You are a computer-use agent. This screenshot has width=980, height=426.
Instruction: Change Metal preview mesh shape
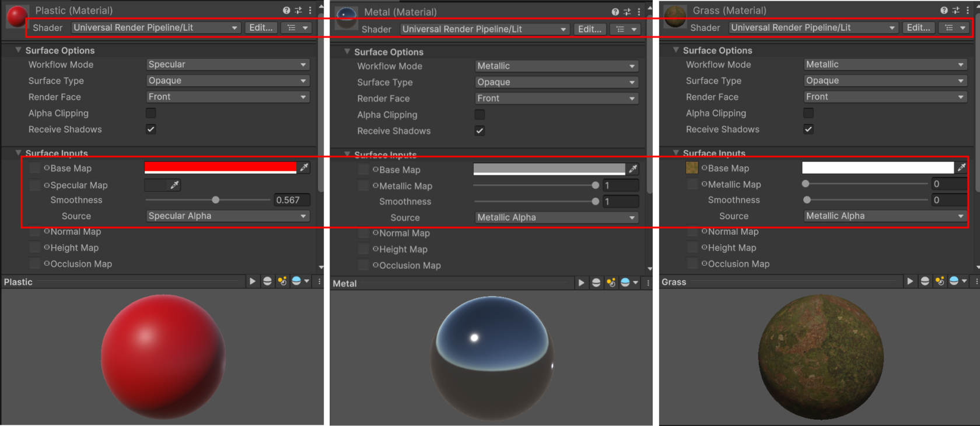[596, 283]
